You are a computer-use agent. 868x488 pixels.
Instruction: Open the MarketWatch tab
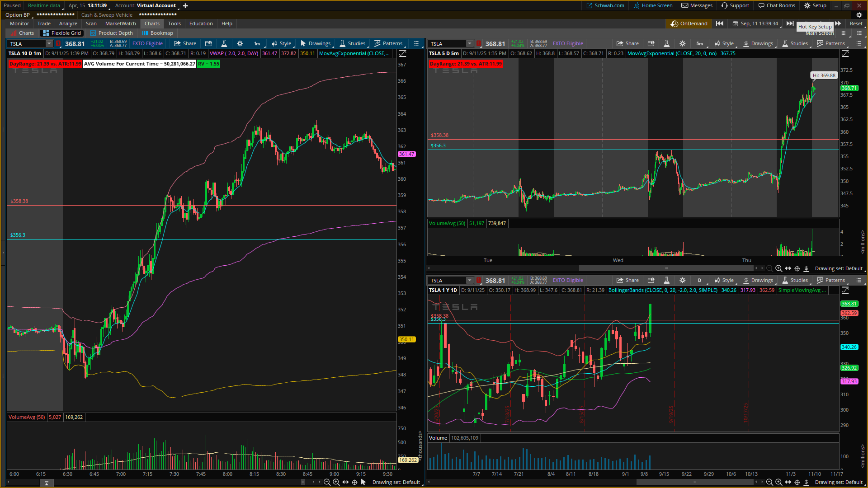tap(121, 23)
